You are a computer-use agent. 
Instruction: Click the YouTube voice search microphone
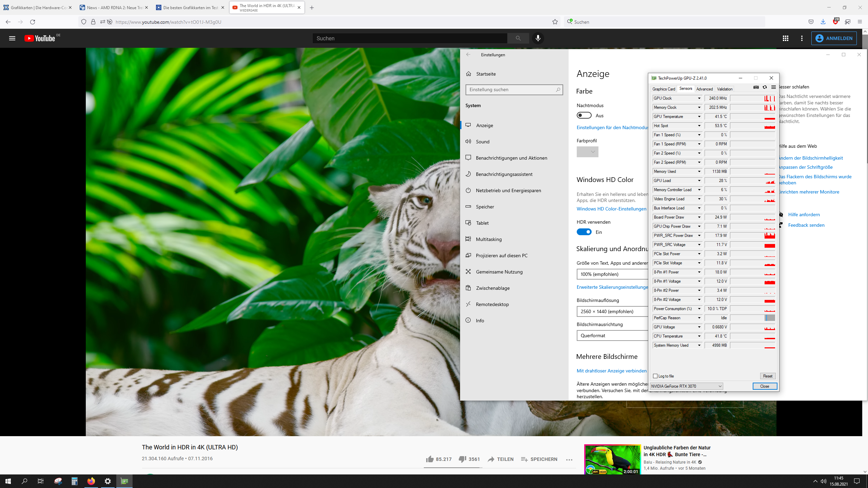pyautogui.click(x=538, y=38)
